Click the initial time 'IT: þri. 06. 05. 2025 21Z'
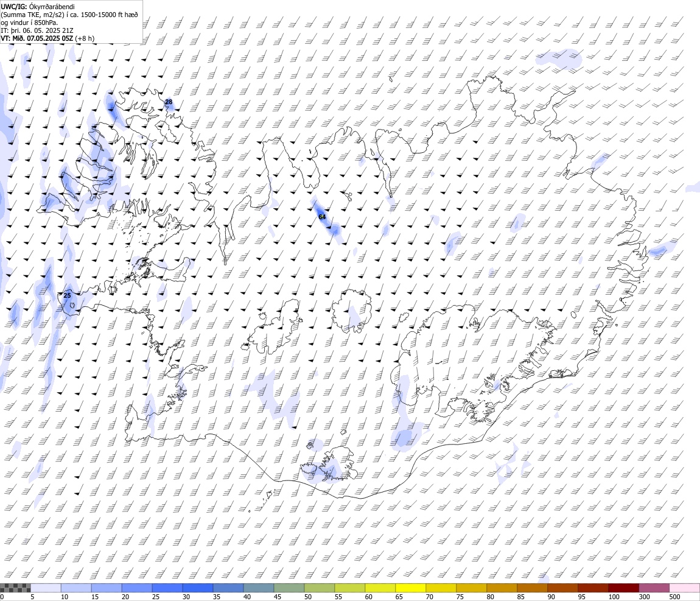The height and width of the screenshot is (601, 700). 37,30
